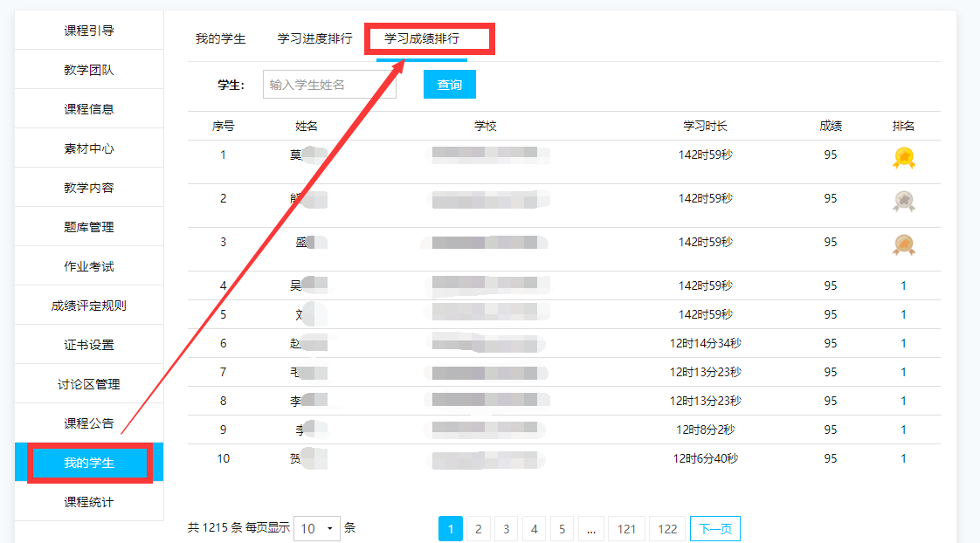The width and height of the screenshot is (980, 543).
Task: Open 课程信息 in the sidebar
Action: (x=89, y=109)
